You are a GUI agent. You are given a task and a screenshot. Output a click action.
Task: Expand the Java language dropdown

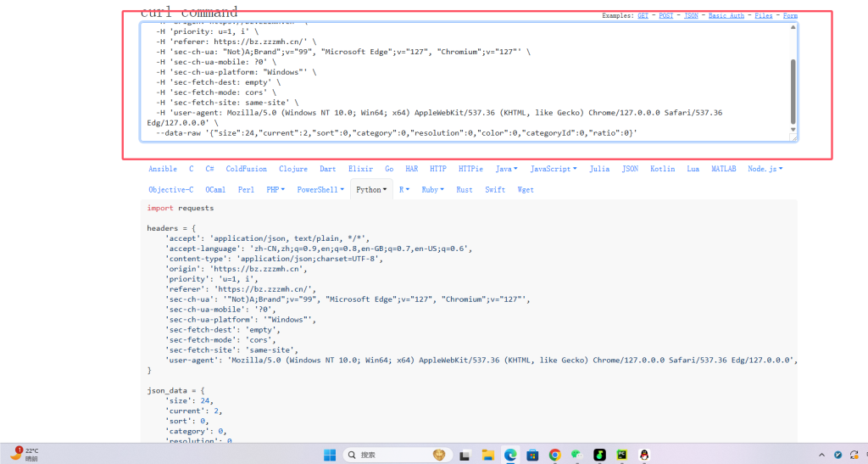pyautogui.click(x=506, y=169)
